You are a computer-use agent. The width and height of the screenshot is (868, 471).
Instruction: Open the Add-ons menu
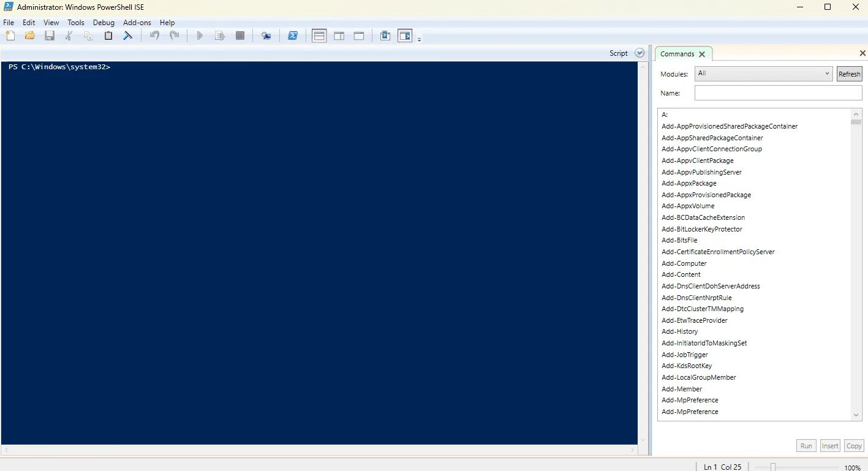pyautogui.click(x=137, y=23)
